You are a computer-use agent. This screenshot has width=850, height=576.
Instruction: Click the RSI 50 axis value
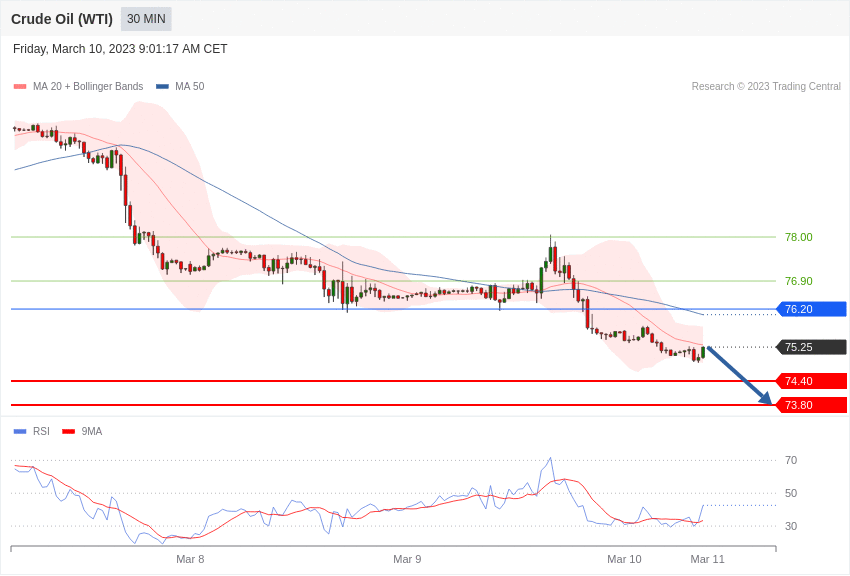click(791, 494)
